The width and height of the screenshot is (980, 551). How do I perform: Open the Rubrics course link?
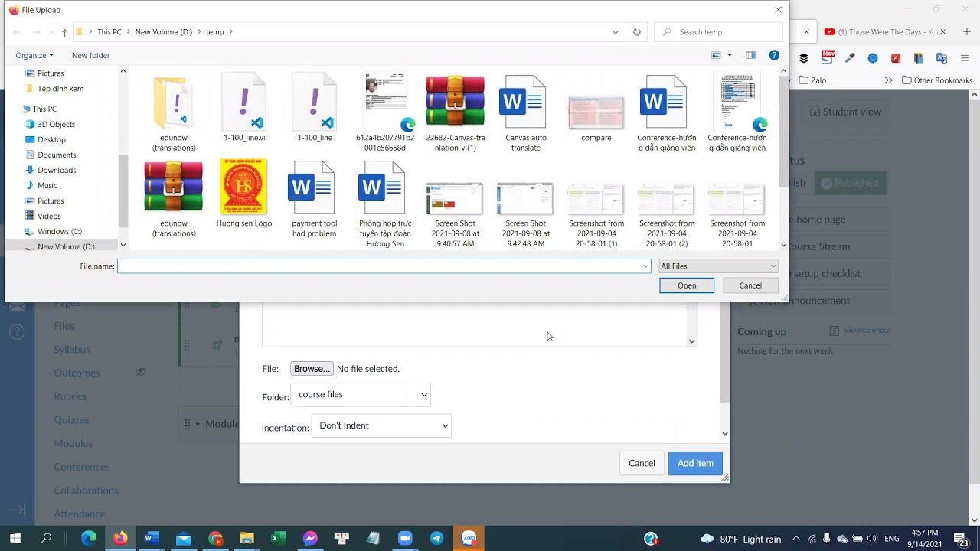coord(70,396)
